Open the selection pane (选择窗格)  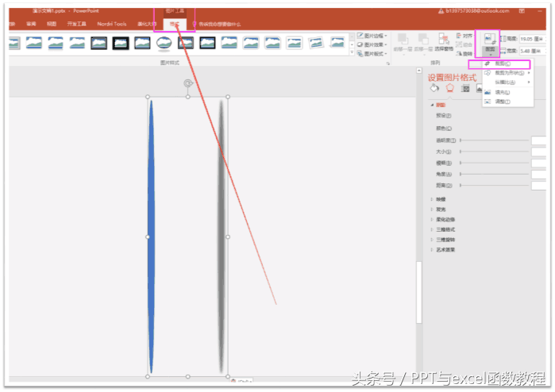(444, 43)
